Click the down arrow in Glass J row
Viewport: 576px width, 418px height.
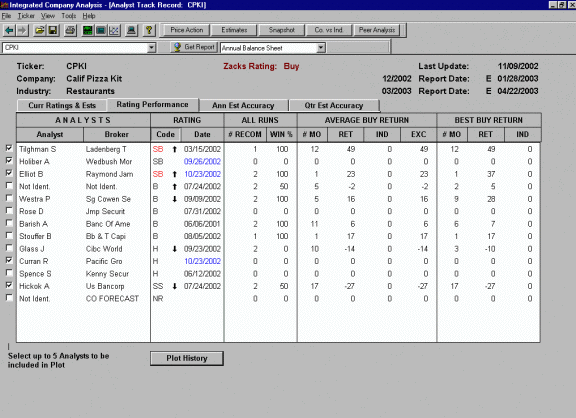point(174,249)
